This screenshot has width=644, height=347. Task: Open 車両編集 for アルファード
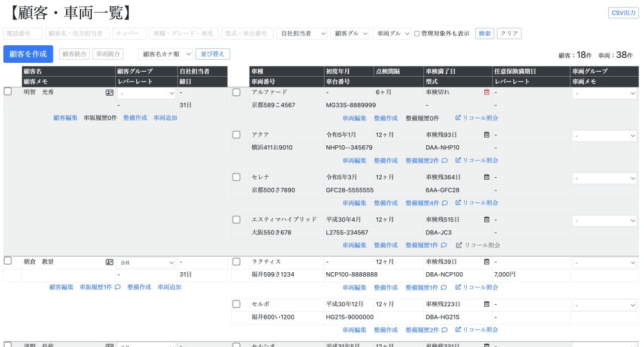point(355,118)
